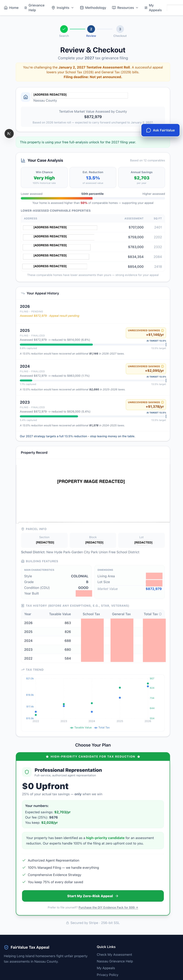Expand the Resources dropdown menu
Image resolution: width=183 pixels, height=980 pixels.
click(x=125, y=8)
